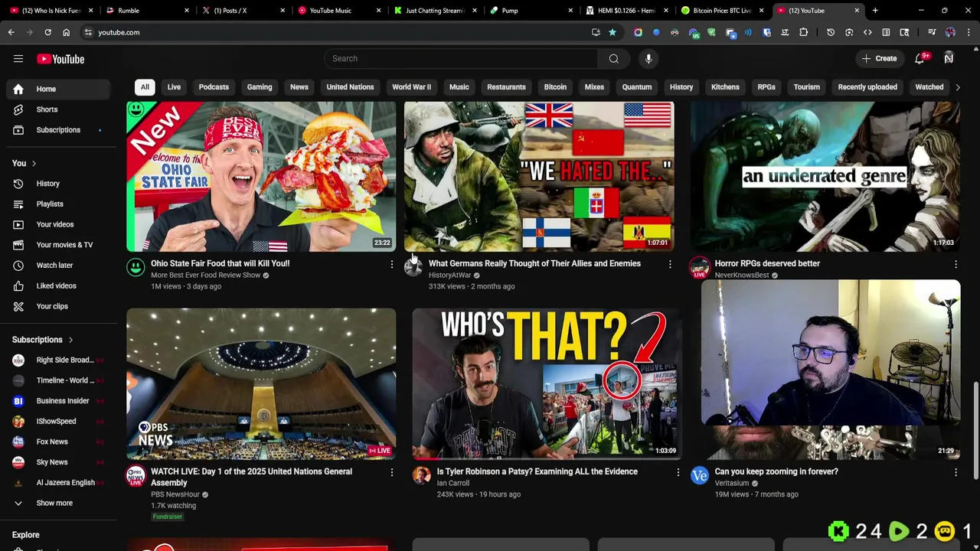Click the Create button

[x=878, y=59]
